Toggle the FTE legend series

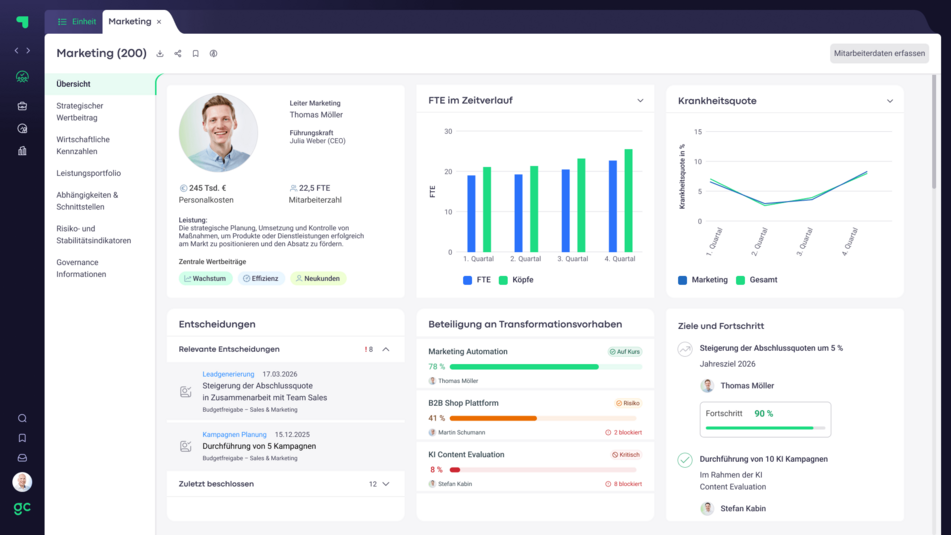(477, 280)
